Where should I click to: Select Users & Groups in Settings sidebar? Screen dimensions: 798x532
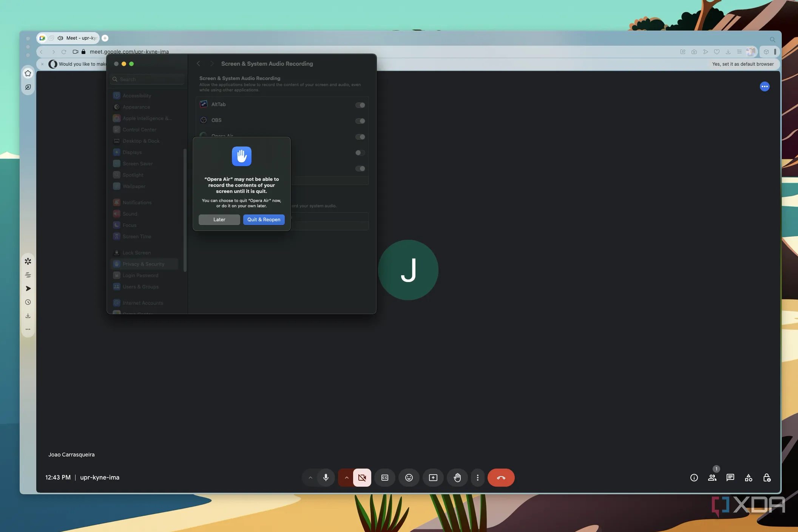point(145,287)
